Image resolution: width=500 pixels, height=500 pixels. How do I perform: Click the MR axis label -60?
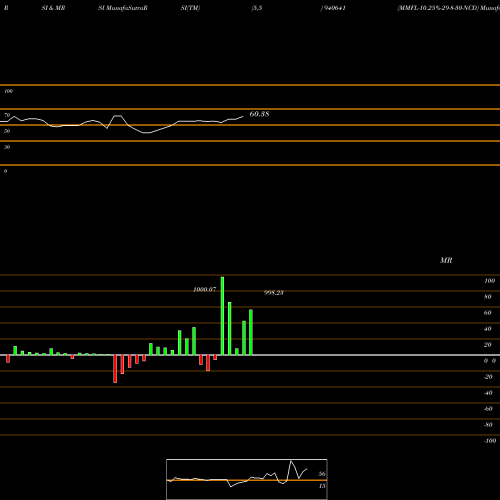point(488,409)
